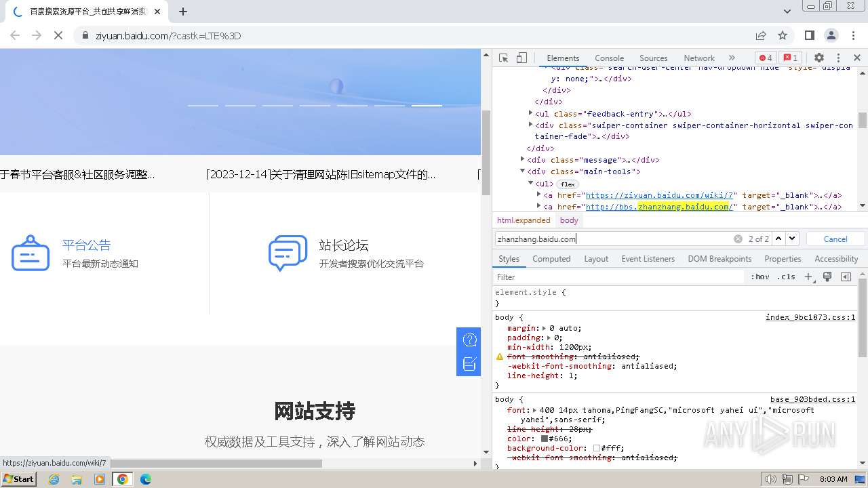The image size is (868, 488).
Task: Open the Computed styles tab
Action: (x=551, y=259)
